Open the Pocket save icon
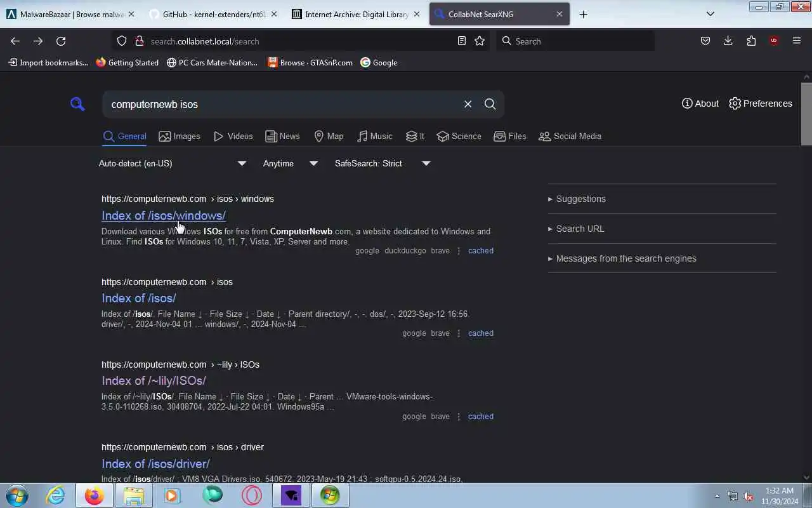This screenshot has height=508, width=812. [x=705, y=41]
